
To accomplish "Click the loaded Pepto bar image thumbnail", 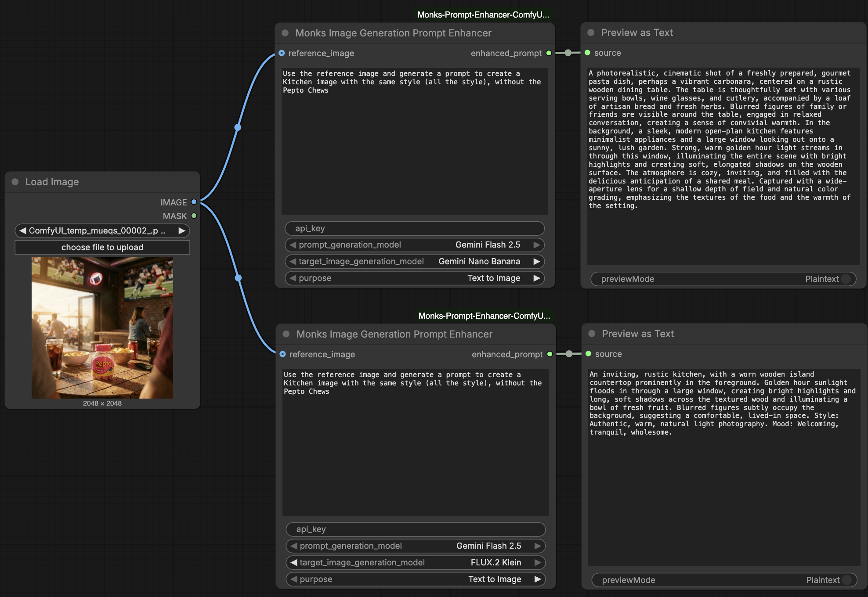I will (102, 328).
